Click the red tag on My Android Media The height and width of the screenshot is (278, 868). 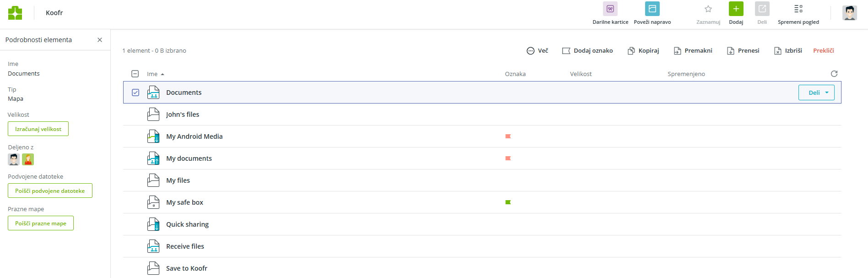pyautogui.click(x=508, y=136)
